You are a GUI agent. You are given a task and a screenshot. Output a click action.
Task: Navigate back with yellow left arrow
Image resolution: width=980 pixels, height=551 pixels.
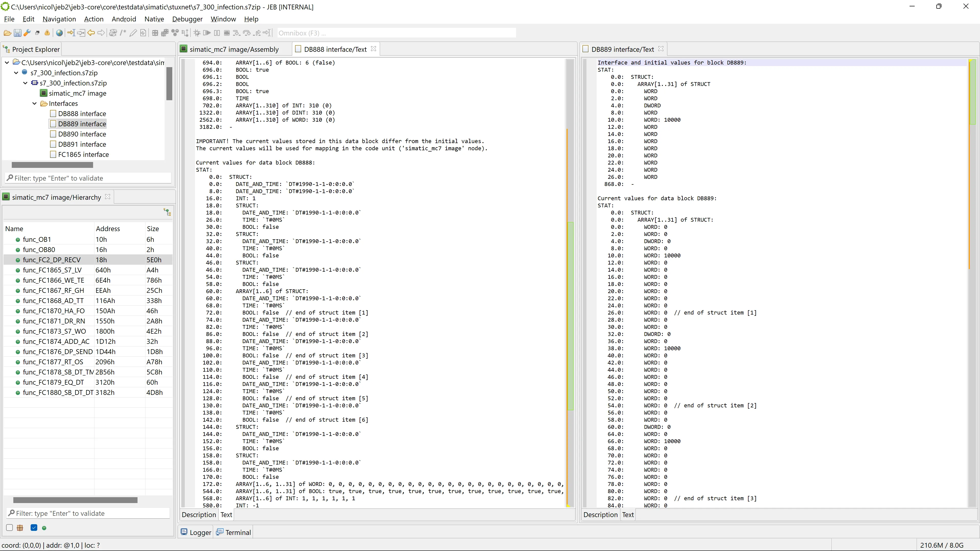pos(91,33)
